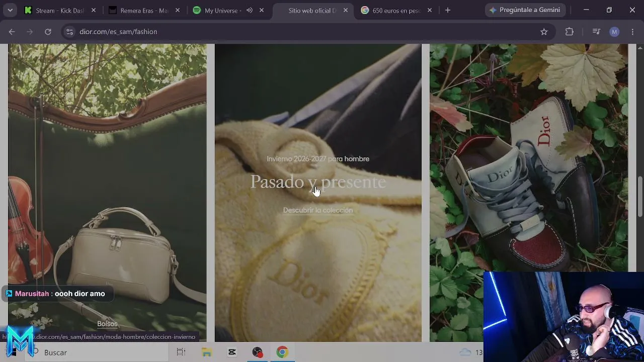Click the Pregúntale a Gemini button

[x=525, y=10]
